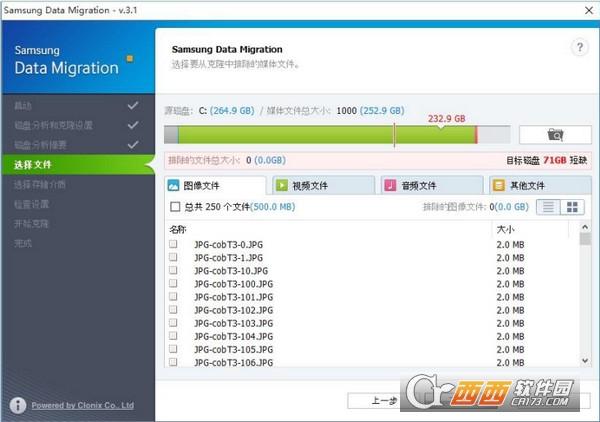Select file name JPG-cobT3-100.JPG

click(233, 284)
